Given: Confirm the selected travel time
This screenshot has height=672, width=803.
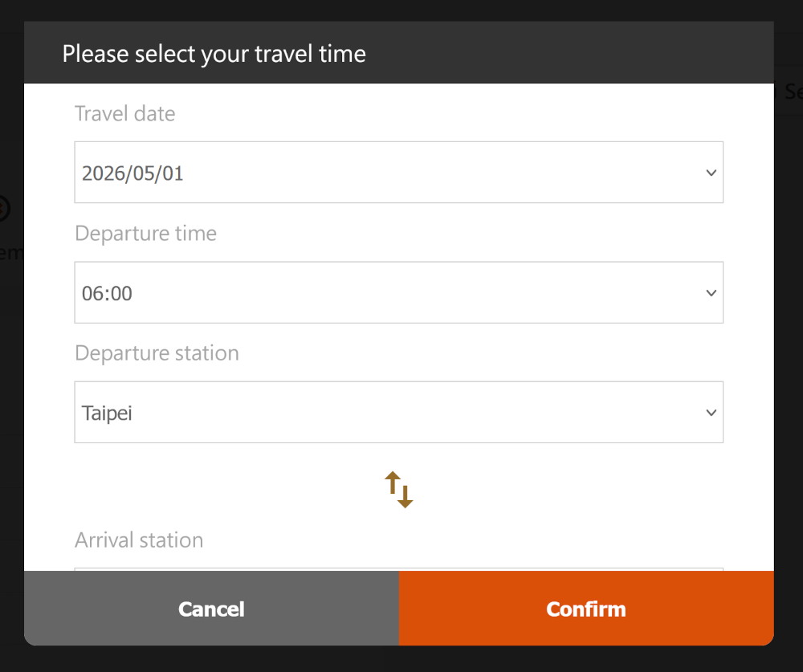Looking at the screenshot, I should pyautogui.click(x=586, y=609).
